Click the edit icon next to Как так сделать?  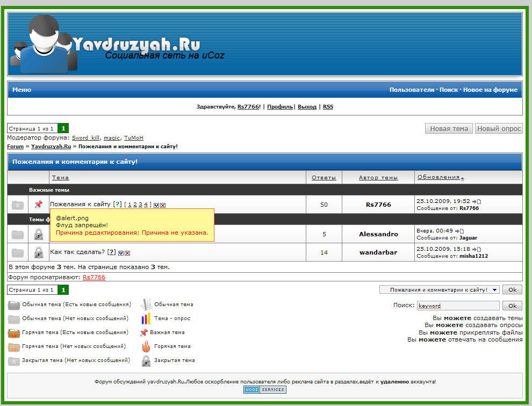click(121, 253)
